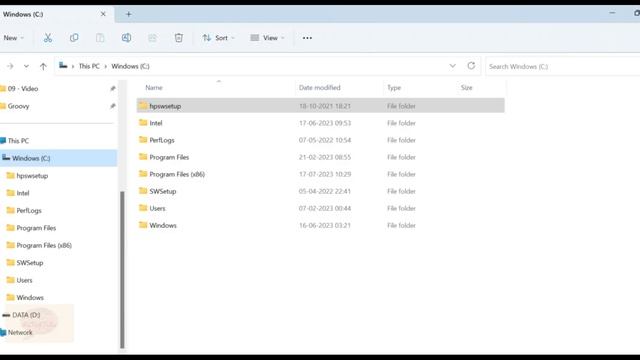The width and height of the screenshot is (640, 360).
Task: Sort by Date modified column header
Action: (320, 88)
